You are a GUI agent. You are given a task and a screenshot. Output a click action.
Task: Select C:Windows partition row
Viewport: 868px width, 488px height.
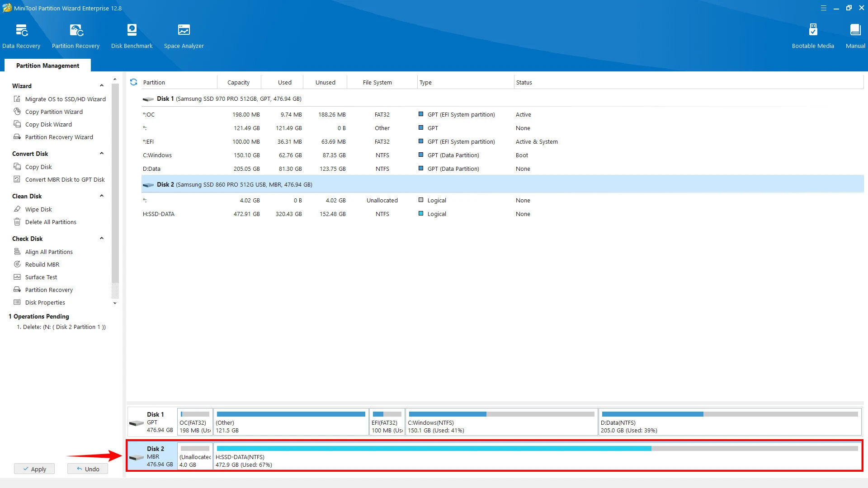[x=502, y=155]
